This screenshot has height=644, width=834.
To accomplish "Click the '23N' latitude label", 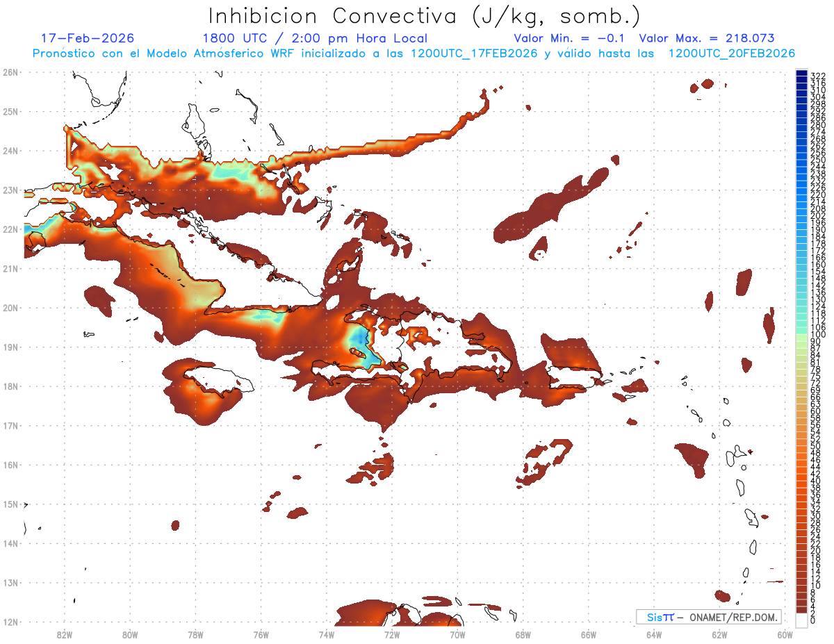I will [10, 190].
